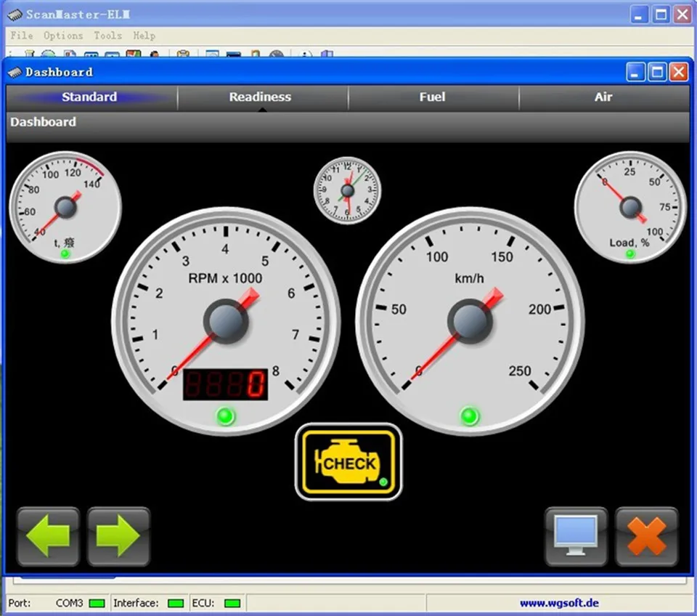Toggle green indicator under RPM gauge

(x=226, y=417)
